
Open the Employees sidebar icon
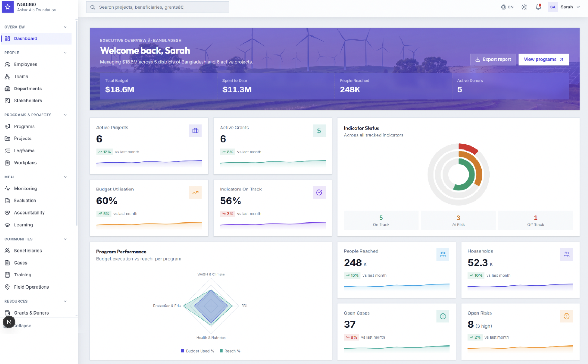[x=7, y=64]
